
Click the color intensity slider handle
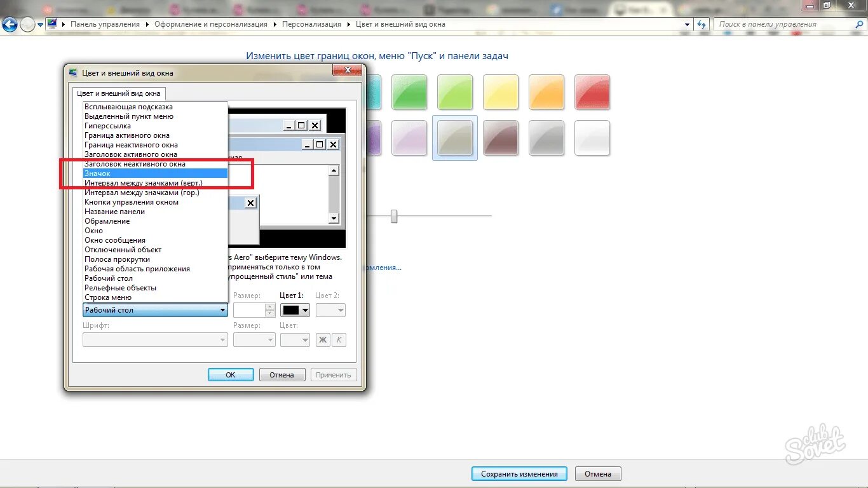394,216
